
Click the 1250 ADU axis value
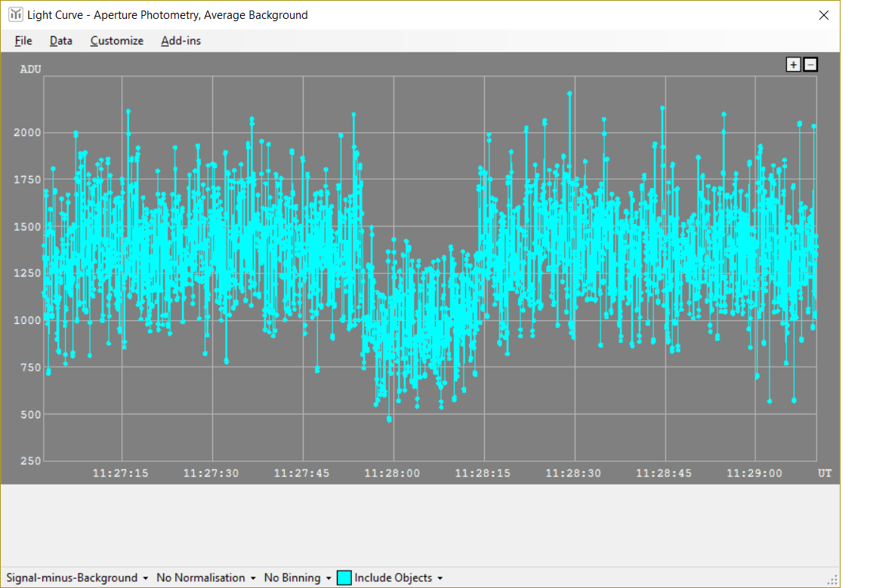tap(28, 273)
